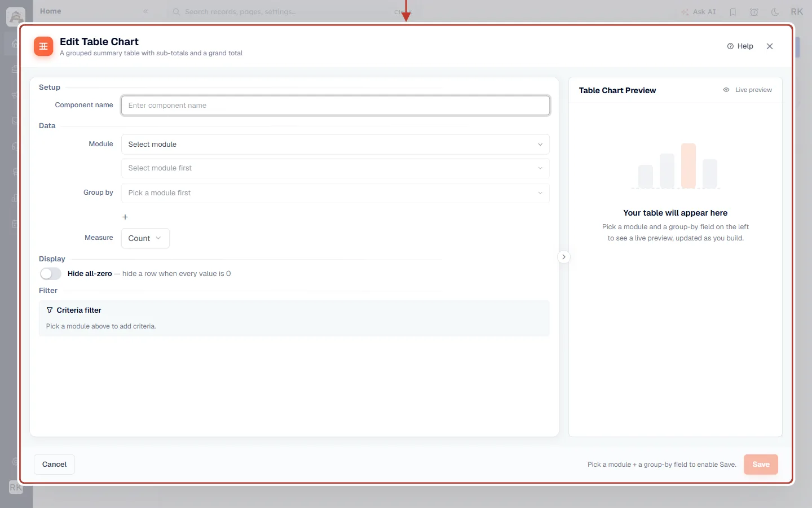
Task: Toggle dark mode with the moon icon
Action: pyautogui.click(x=775, y=12)
